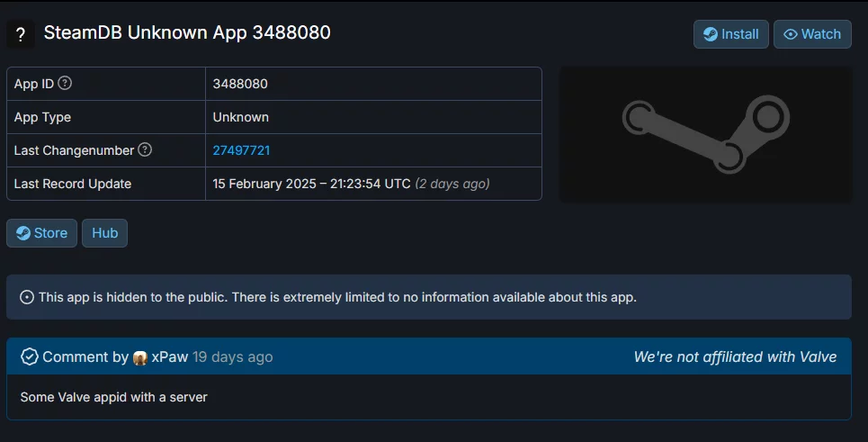Image resolution: width=868 pixels, height=442 pixels.
Task: Click xPaw's avatar in the comment
Action: tap(140, 357)
